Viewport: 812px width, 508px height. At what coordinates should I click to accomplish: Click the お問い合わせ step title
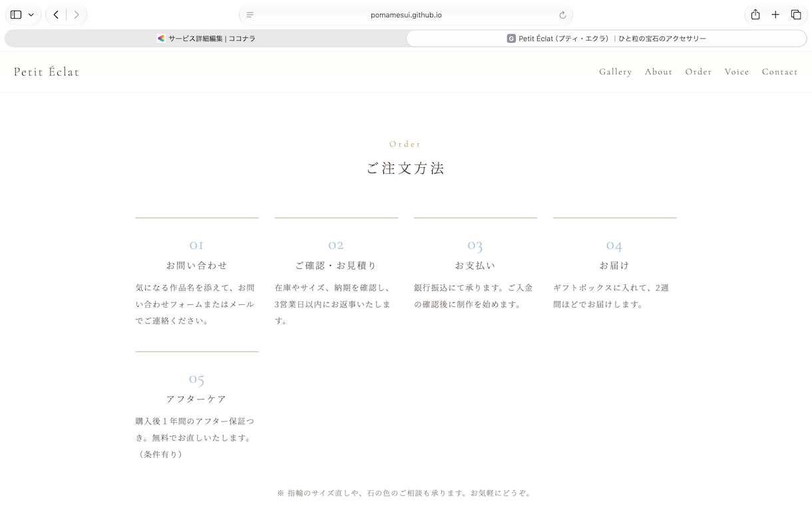point(197,265)
